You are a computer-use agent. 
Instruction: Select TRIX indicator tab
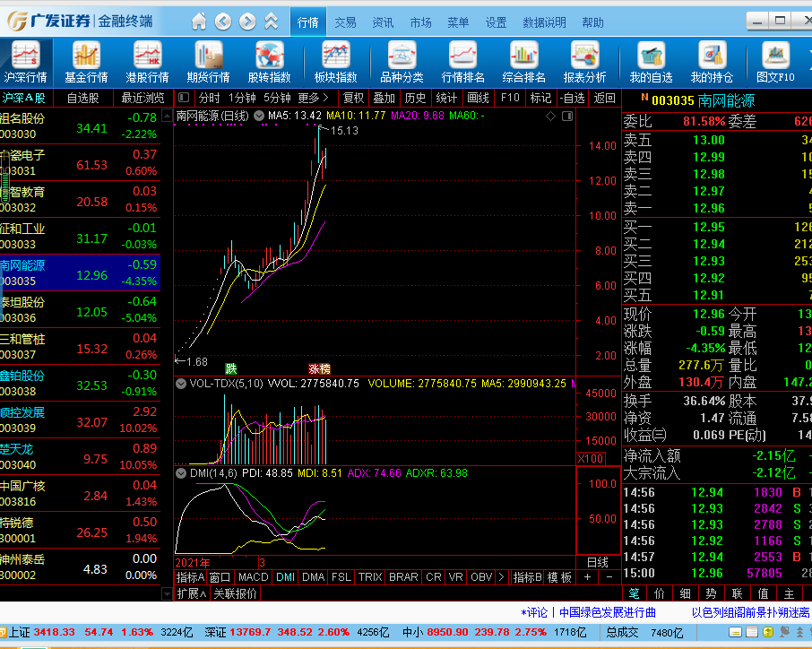coord(370,577)
